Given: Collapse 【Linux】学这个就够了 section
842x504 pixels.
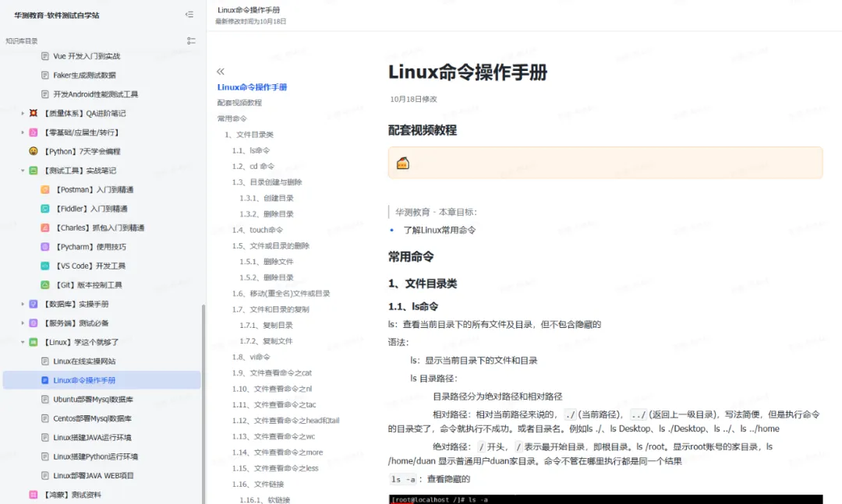Looking at the screenshot, I should tap(22, 341).
